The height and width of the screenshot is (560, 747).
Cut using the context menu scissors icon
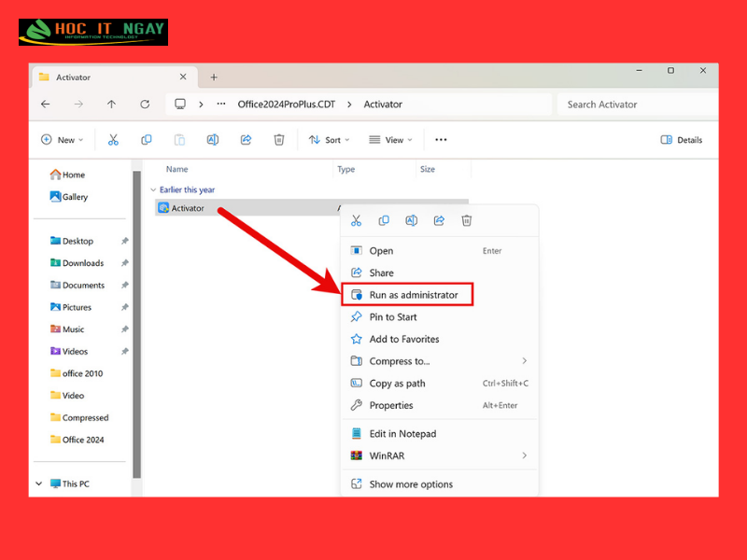tap(357, 220)
